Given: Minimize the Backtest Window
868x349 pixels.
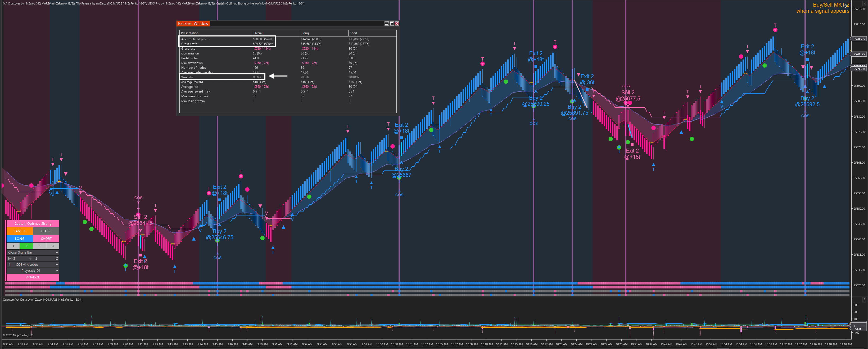Looking at the screenshot, I should pyautogui.click(x=386, y=24).
